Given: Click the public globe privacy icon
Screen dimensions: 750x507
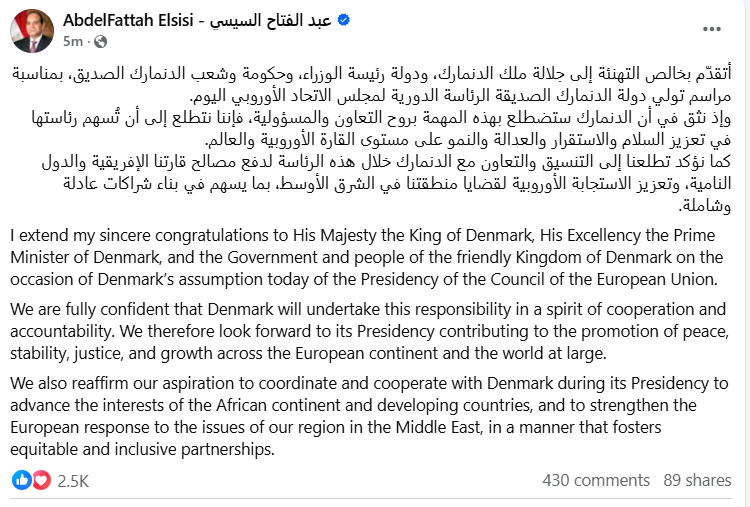Looking at the screenshot, I should click(100, 42).
